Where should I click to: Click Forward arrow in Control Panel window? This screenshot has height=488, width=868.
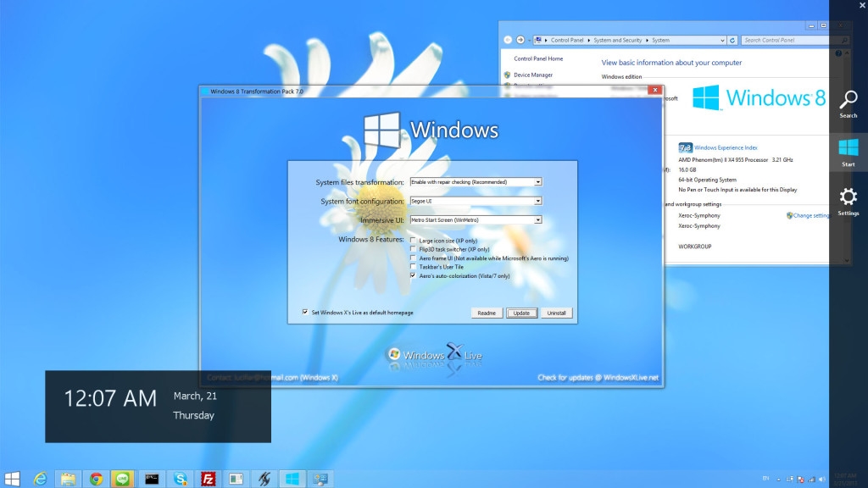coord(520,40)
